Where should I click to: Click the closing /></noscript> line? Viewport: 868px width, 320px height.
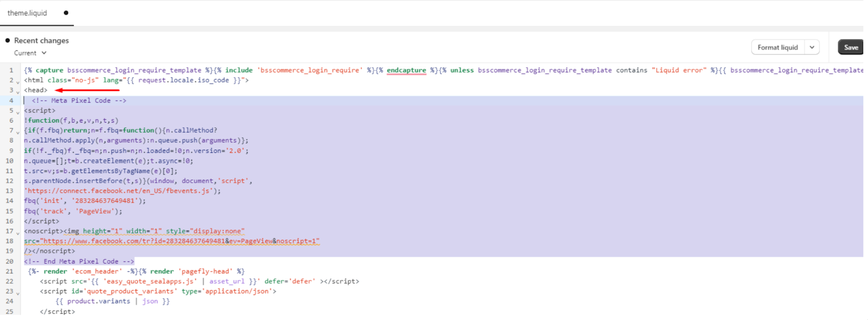tap(49, 251)
